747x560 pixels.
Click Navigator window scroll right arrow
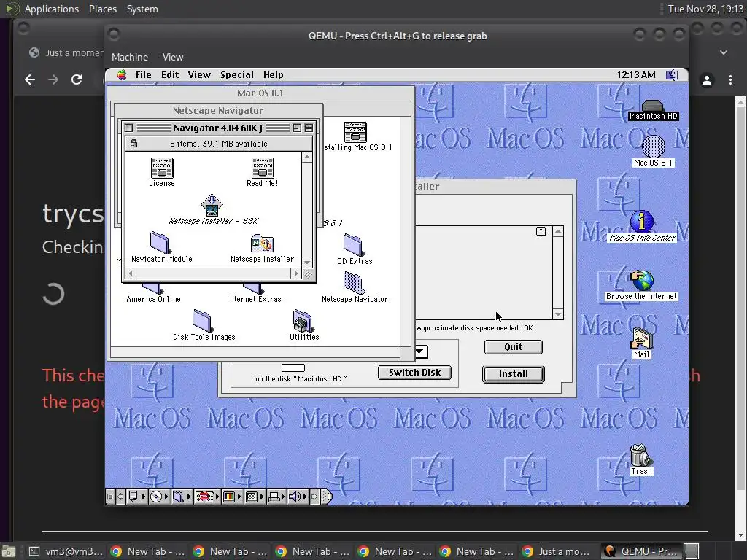point(296,273)
